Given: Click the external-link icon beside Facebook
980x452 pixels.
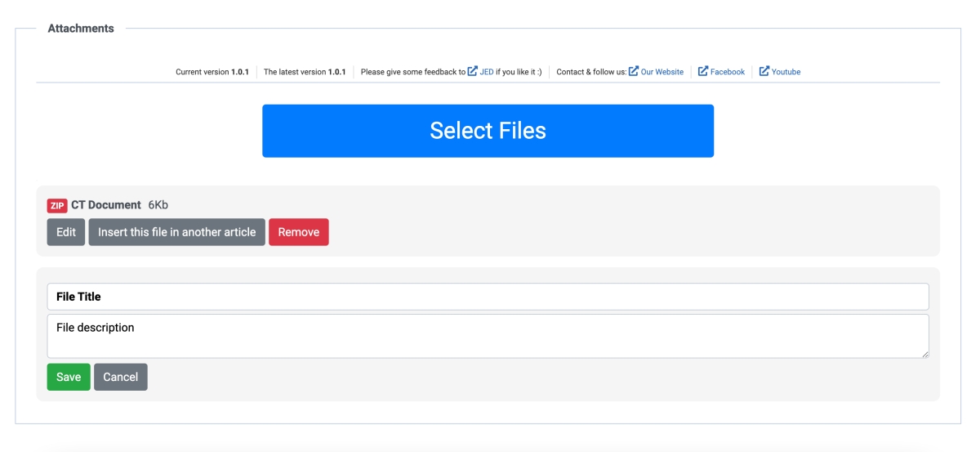Looking at the screenshot, I should [x=703, y=71].
